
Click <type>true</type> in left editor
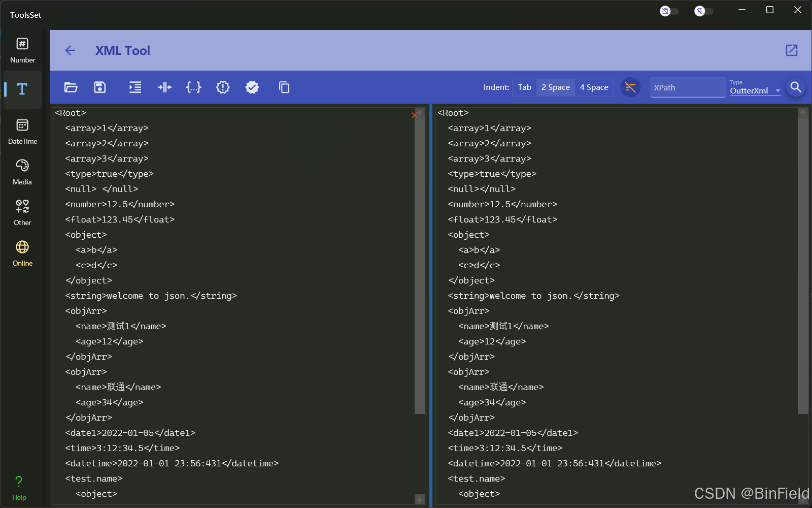110,174
